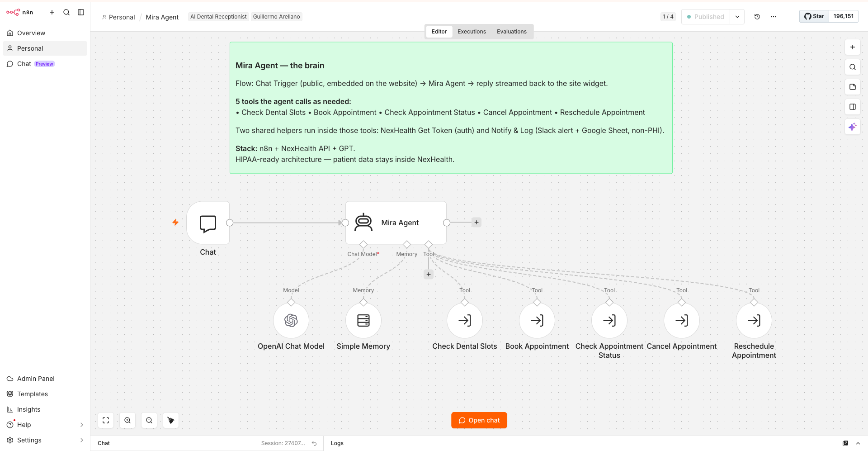Click the Chat trigger node
The height and width of the screenshot is (451, 868).
(x=208, y=223)
